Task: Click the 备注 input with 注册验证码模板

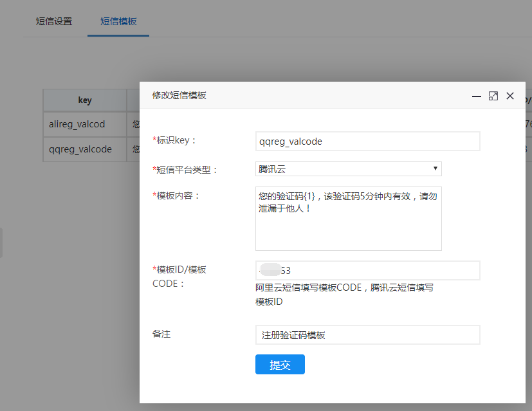Action: (x=367, y=335)
